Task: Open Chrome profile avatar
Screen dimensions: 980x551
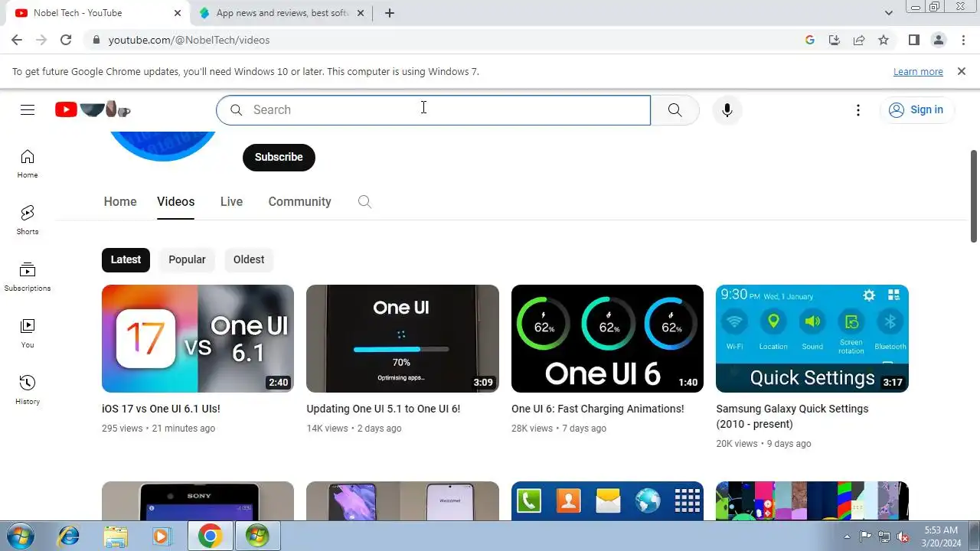Action: [939, 40]
